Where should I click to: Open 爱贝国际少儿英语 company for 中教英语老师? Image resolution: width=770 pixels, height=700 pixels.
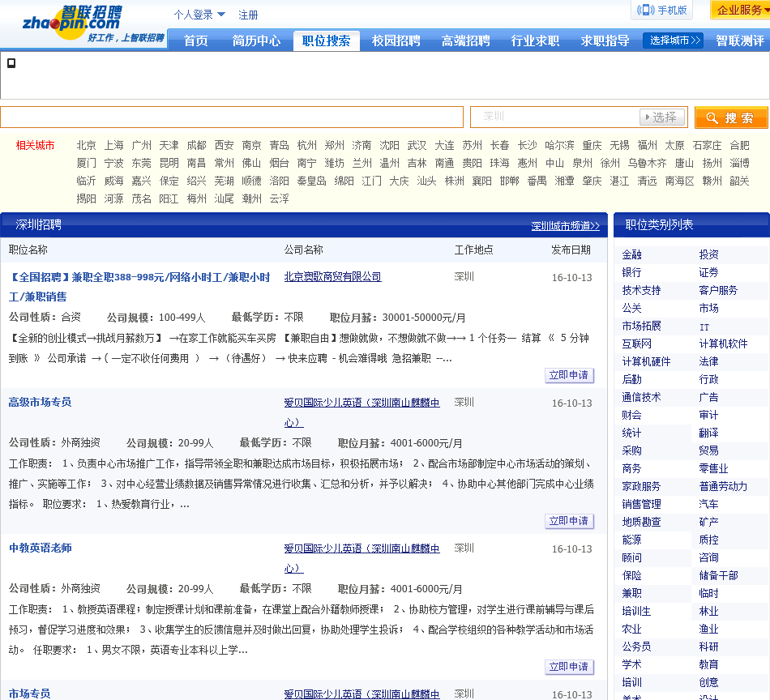(361, 558)
